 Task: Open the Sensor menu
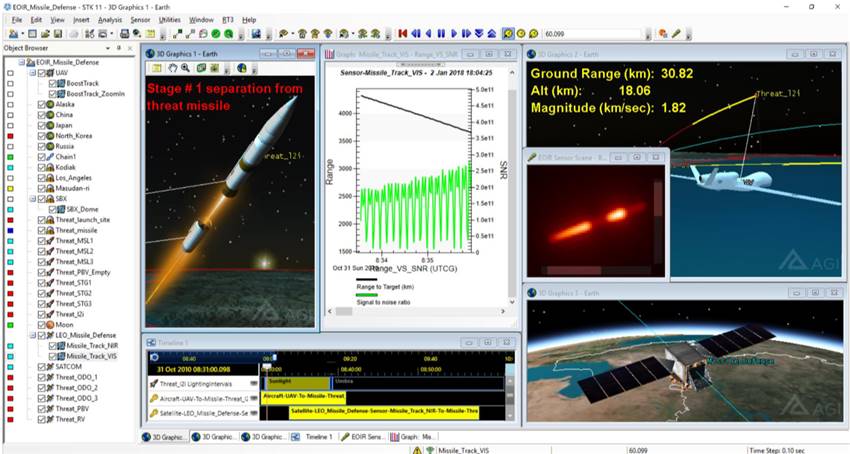click(141, 19)
